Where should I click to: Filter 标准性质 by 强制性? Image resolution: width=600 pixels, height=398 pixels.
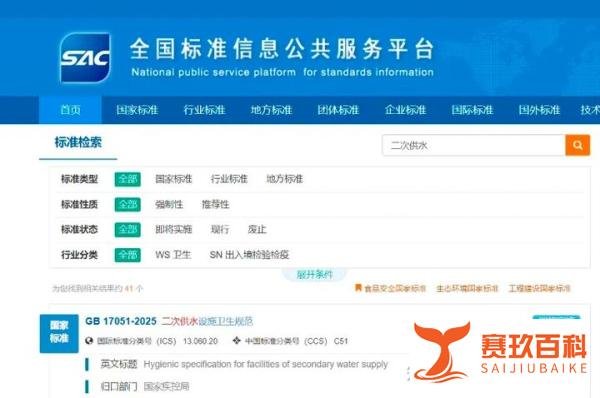click(169, 204)
